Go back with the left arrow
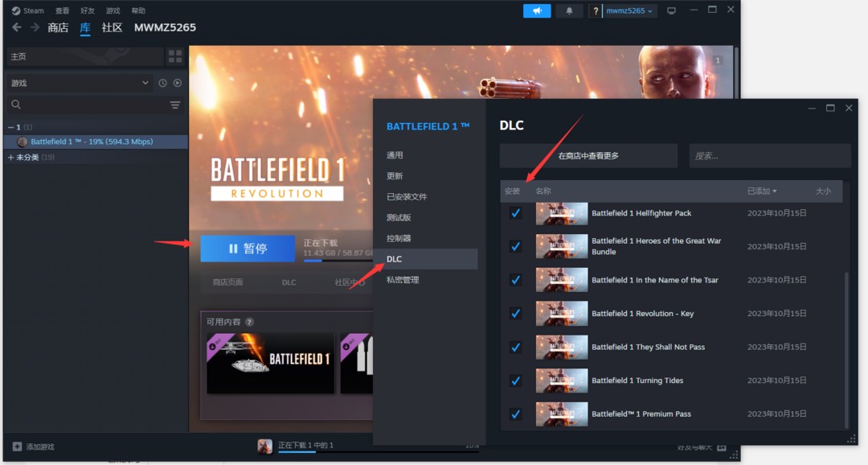868x465 pixels. [x=17, y=27]
